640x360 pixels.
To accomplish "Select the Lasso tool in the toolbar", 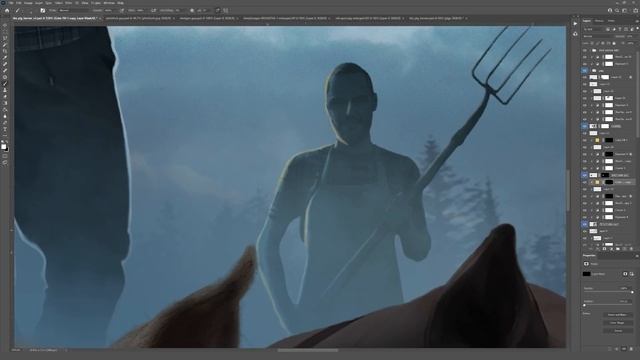I will pos(5,38).
